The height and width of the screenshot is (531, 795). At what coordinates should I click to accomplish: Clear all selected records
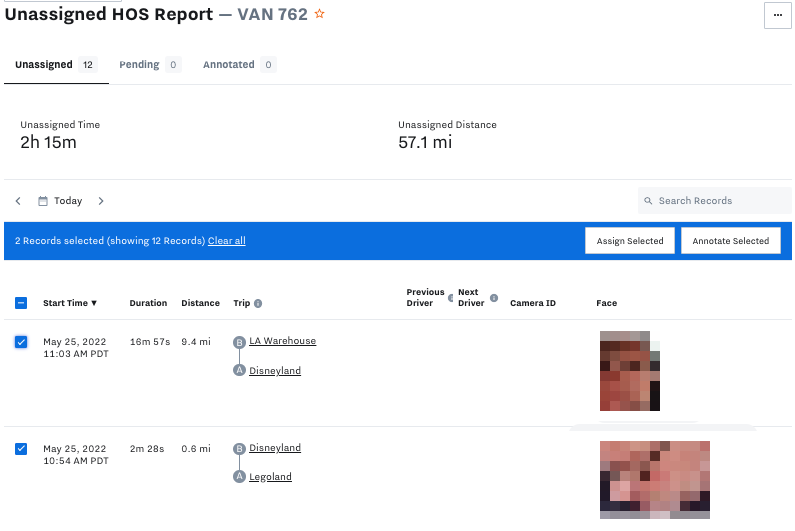(x=226, y=241)
